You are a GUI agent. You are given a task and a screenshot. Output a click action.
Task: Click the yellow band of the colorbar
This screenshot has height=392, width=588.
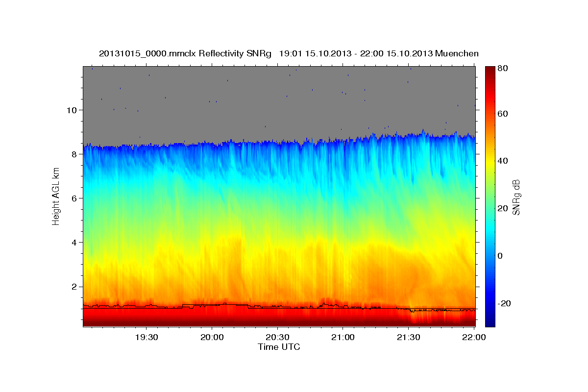point(490,161)
